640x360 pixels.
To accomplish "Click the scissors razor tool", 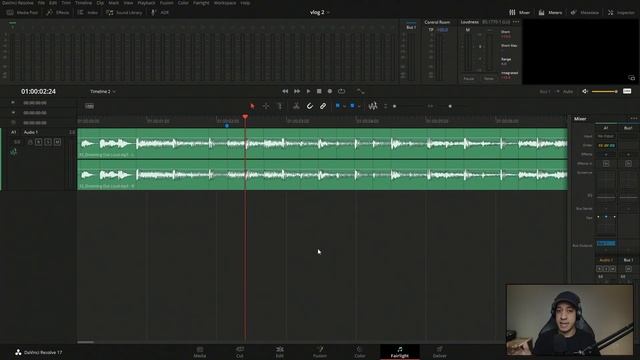I will [x=296, y=106].
